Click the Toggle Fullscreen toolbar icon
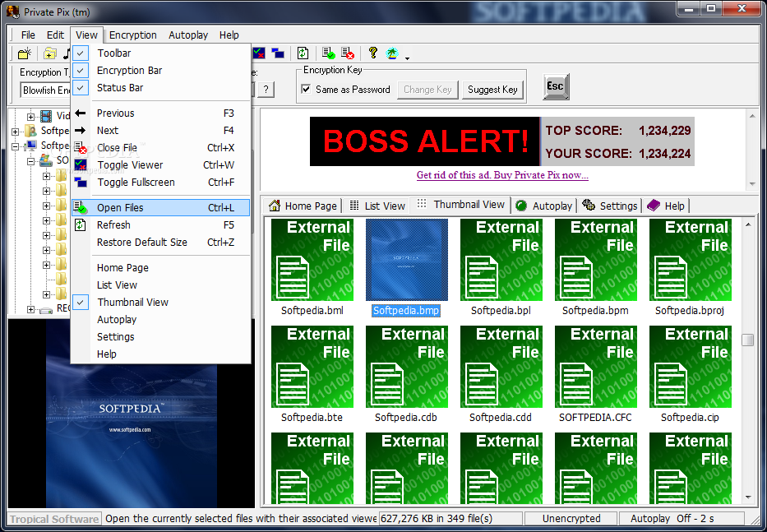The width and height of the screenshot is (767, 532). tap(278, 53)
